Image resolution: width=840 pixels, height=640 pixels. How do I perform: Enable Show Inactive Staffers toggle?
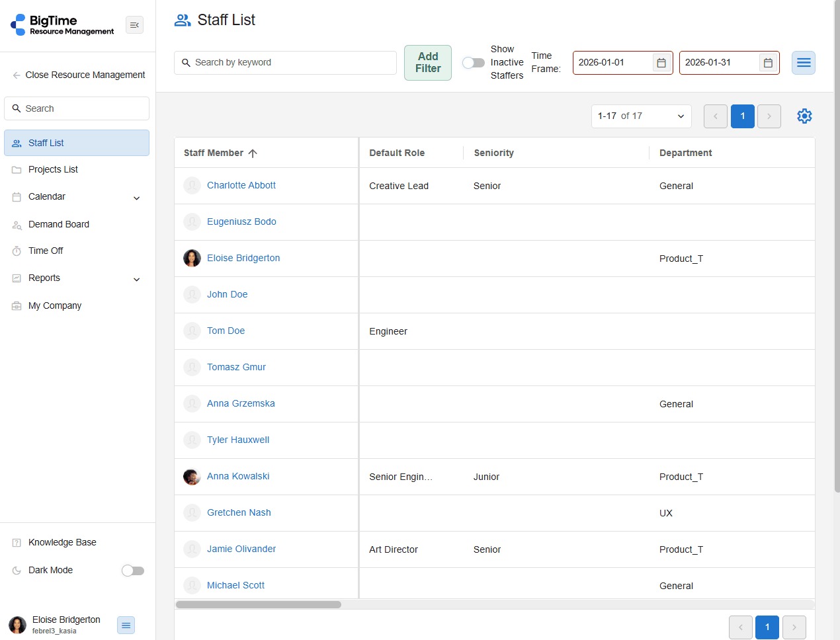click(x=474, y=63)
